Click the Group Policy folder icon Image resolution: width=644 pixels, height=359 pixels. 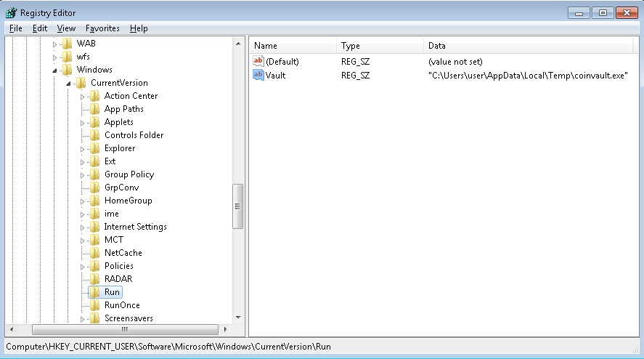[x=95, y=174]
